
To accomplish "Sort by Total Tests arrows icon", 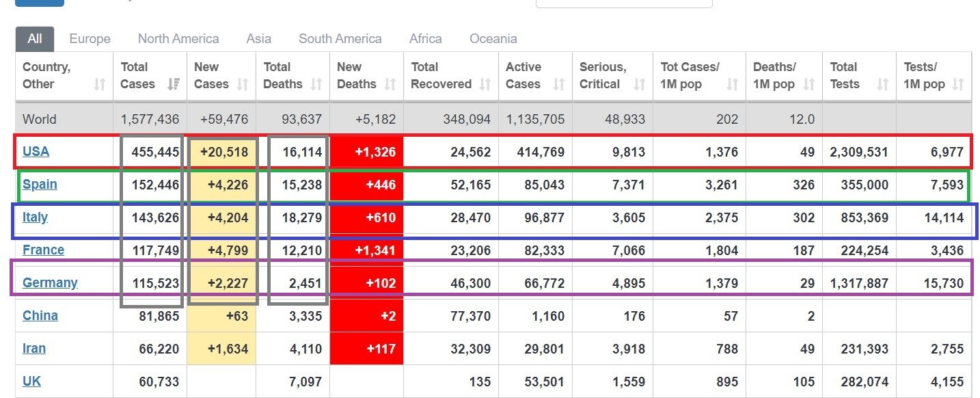I will click(882, 84).
